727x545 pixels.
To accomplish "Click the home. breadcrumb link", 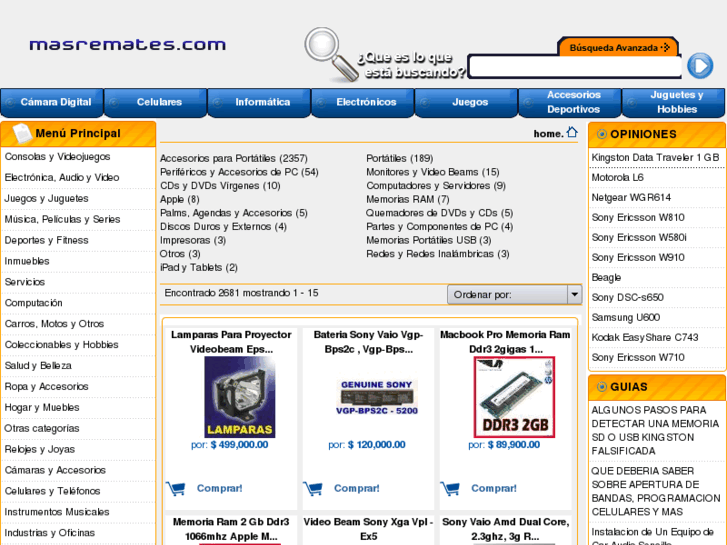I will coord(548,134).
